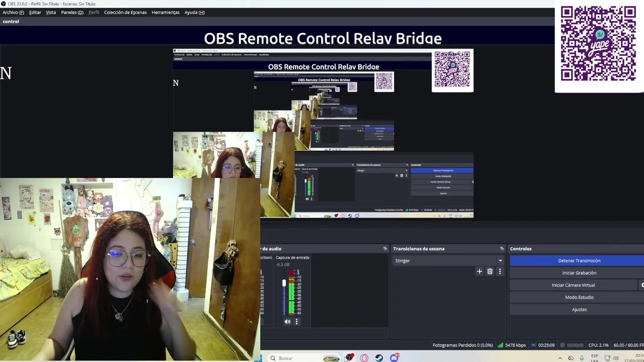
Task: Mute the Captura de entrada audio source
Action: [x=287, y=322]
